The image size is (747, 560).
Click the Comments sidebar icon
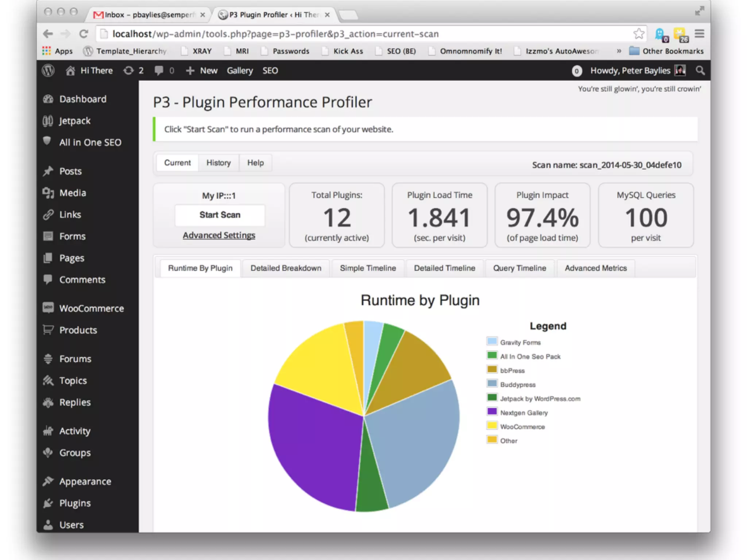point(48,279)
